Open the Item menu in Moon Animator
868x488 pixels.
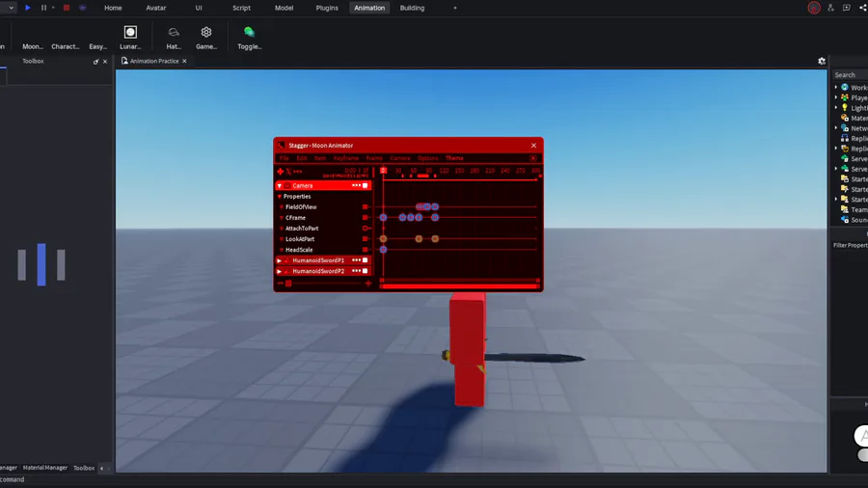320,158
